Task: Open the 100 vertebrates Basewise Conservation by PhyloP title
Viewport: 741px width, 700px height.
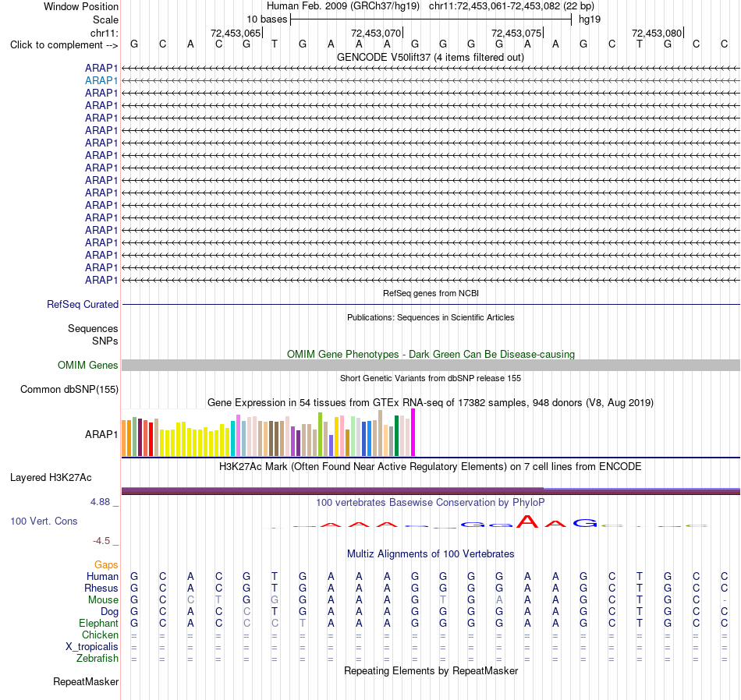Action: click(x=431, y=503)
